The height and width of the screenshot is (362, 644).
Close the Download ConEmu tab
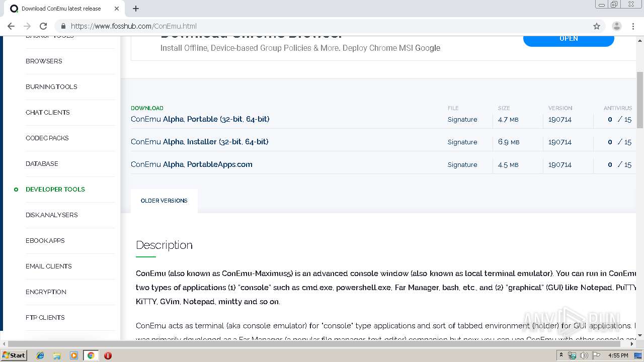pyautogui.click(x=117, y=9)
